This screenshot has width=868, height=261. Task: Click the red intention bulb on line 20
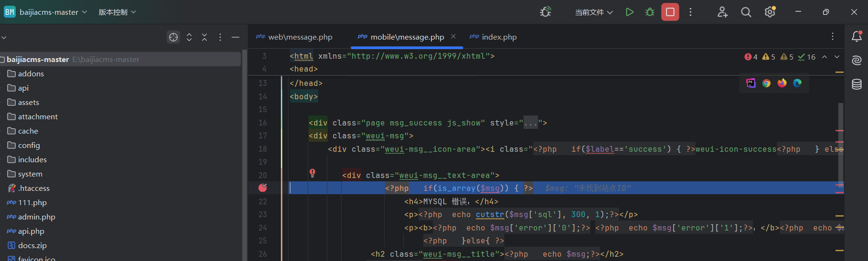point(312,173)
